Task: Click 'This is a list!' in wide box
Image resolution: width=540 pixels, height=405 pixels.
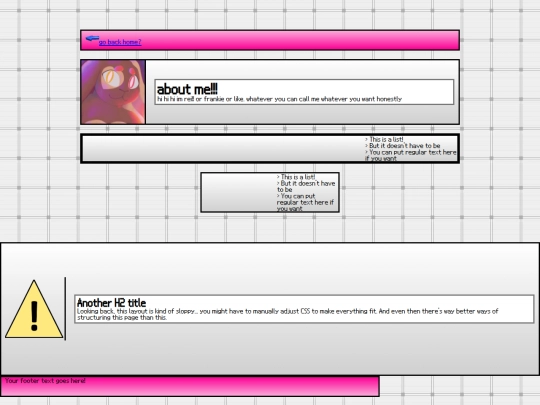Action: [x=386, y=139]
